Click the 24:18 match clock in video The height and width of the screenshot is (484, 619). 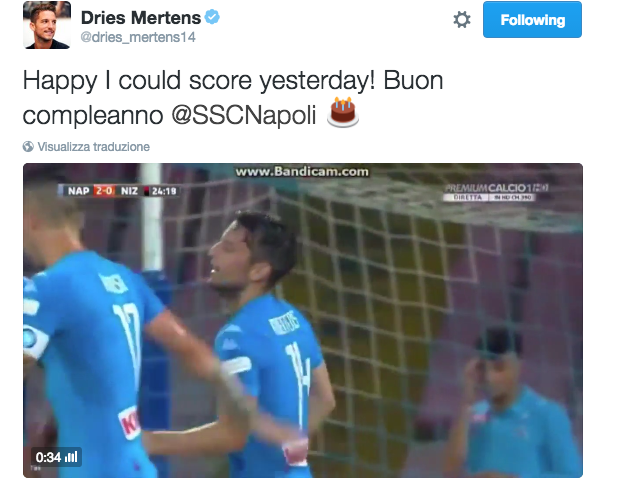[164, 191]
